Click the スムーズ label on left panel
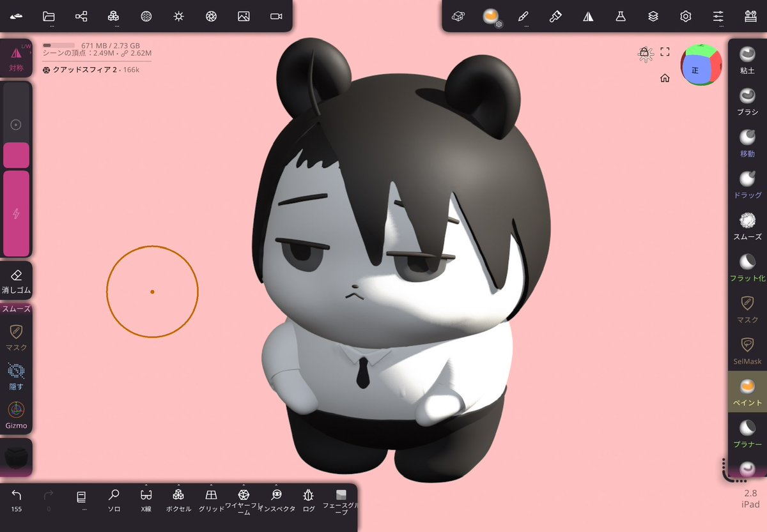The image size is (767, 532). click(17, 308)
